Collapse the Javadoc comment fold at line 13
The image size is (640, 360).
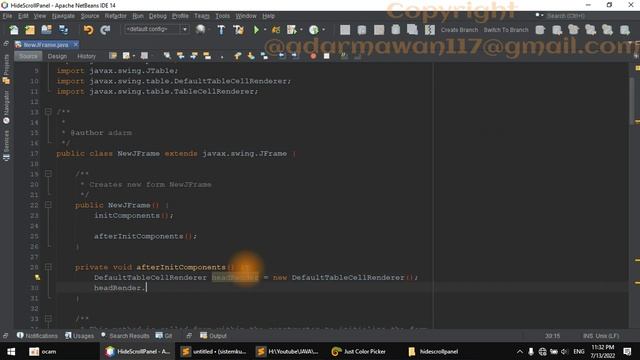tap(48, 111)
